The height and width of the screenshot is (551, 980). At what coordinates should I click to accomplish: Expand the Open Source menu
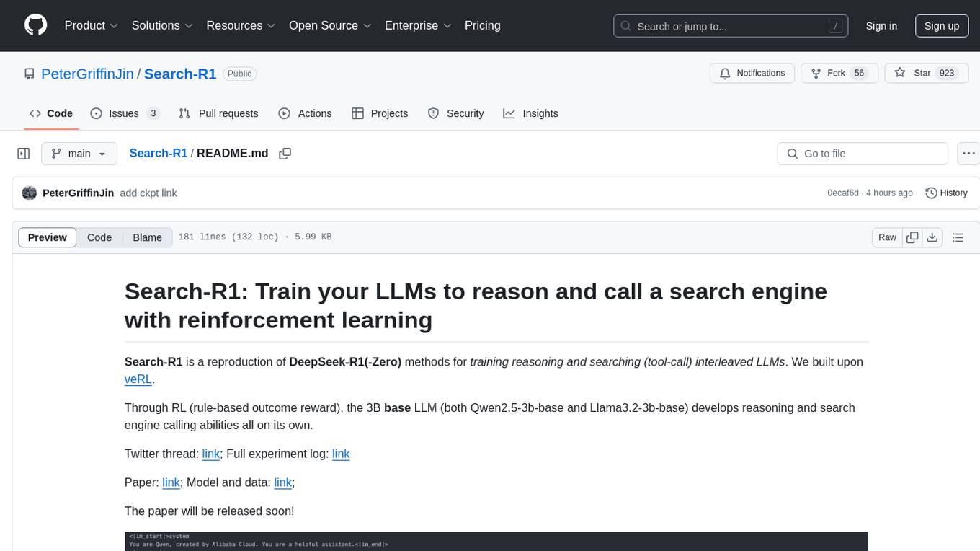330,25
